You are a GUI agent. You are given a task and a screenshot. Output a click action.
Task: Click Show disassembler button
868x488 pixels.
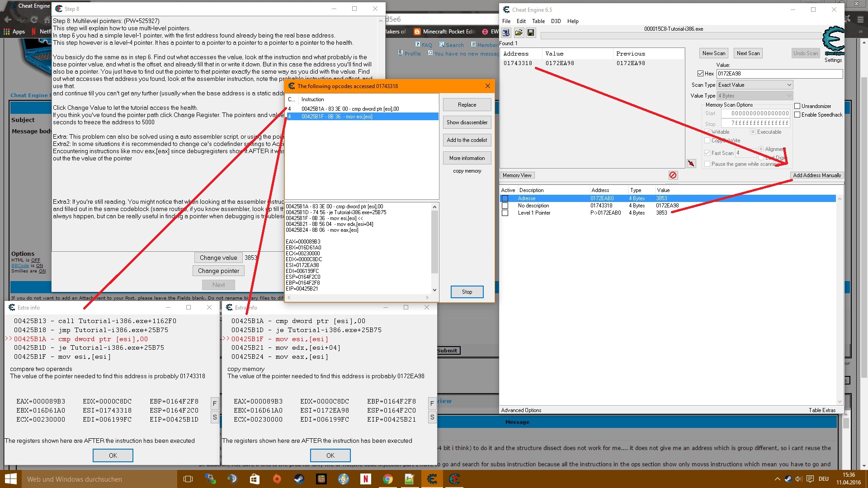point(467,122)
